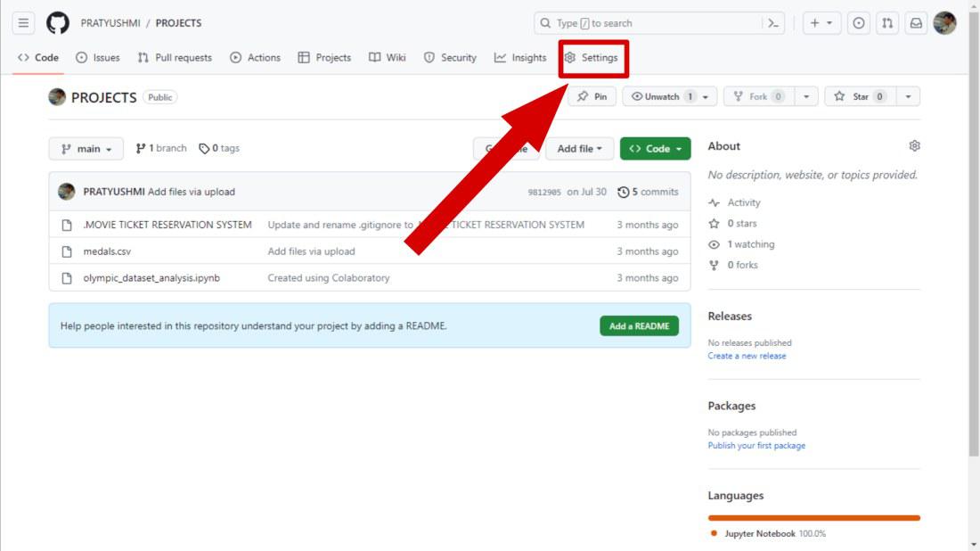Click file icon for .MOVIE TICKET RESERVATION SYSTEM
This screenshot has width=980, height=551.
pos(67,225)
